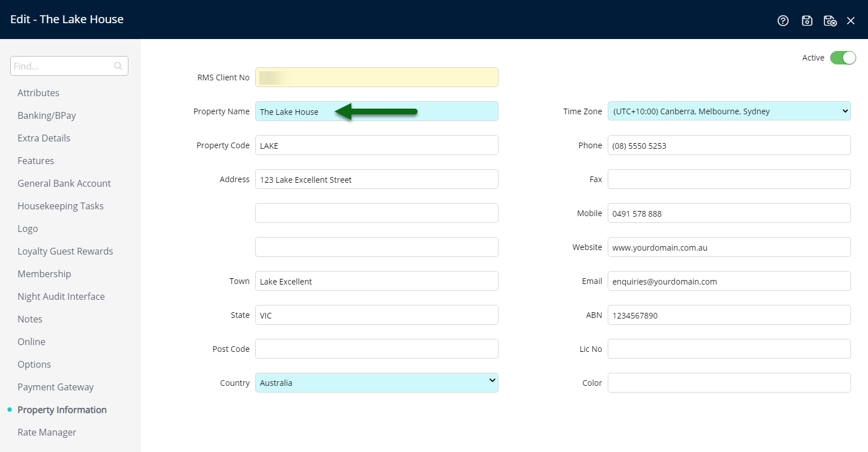Open the Time Zone dropdown
The width and height of the screenshot is (868, 452).
pyautogui.click(x=729, y=111)
